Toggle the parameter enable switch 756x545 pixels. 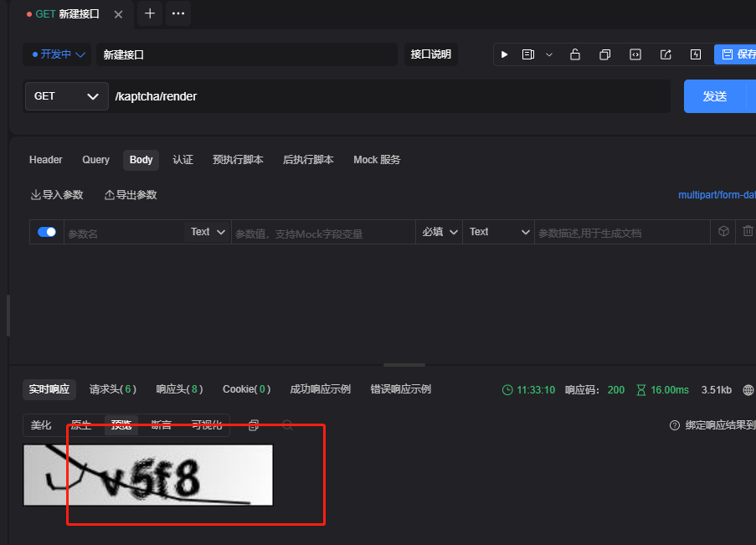46,232
